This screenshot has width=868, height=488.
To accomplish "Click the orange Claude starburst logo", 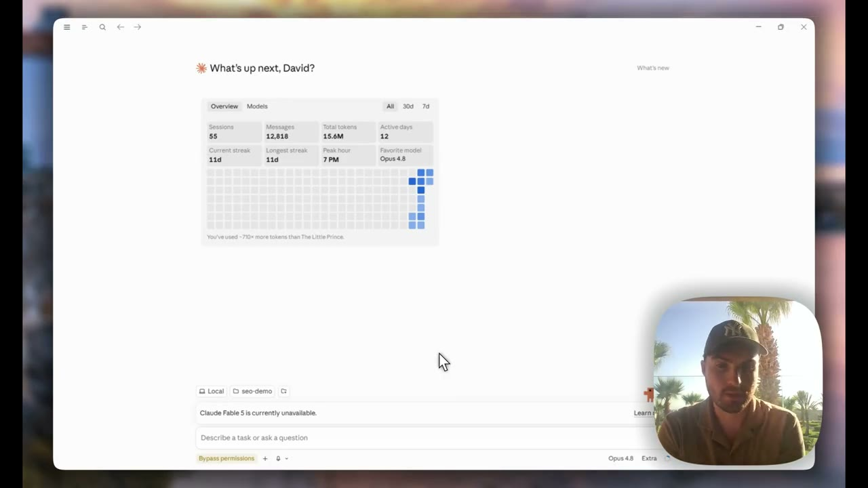I will (201, 68).
